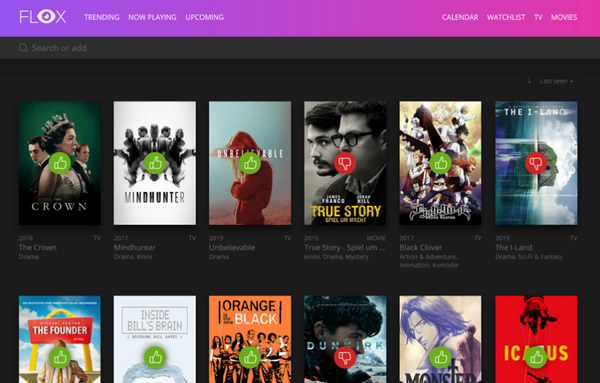Toggle the sort direction arrow icon

pos(530,81)
